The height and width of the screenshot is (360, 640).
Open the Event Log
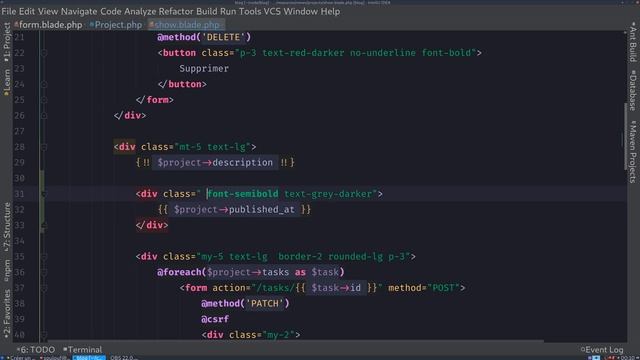click(x=602, y=350)
